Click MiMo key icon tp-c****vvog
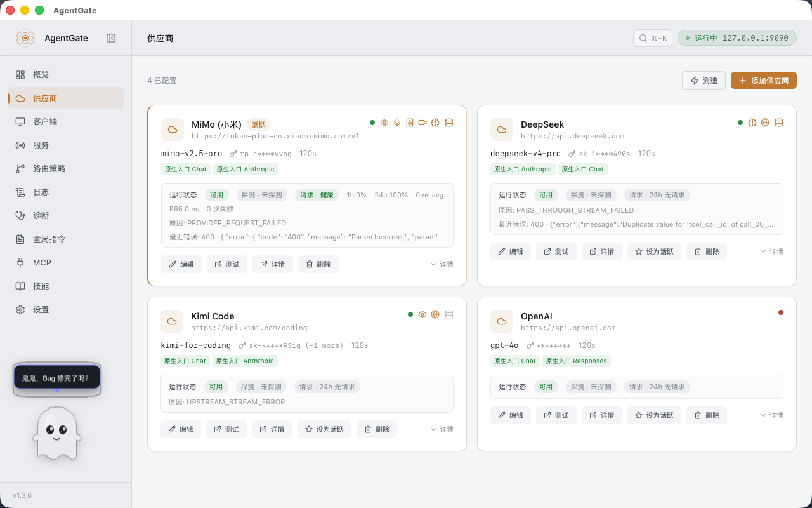812x508 pixels. pos(233,154)
